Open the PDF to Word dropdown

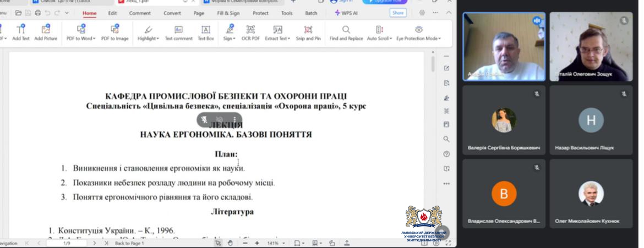coord(94,39)
